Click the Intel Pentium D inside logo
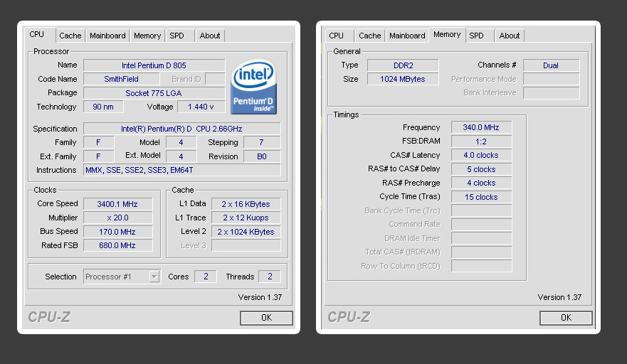Image resolution: width=627 pixels, height=364 pixels. pos(253,87)
